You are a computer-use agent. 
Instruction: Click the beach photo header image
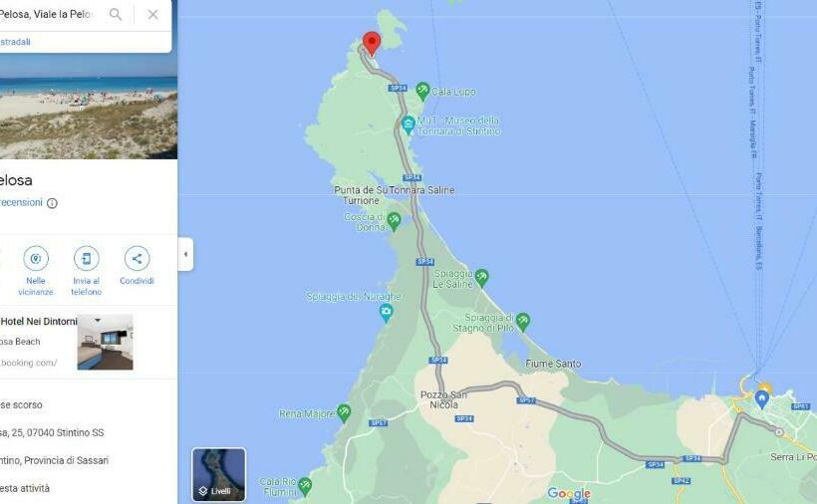coord(89,107)
